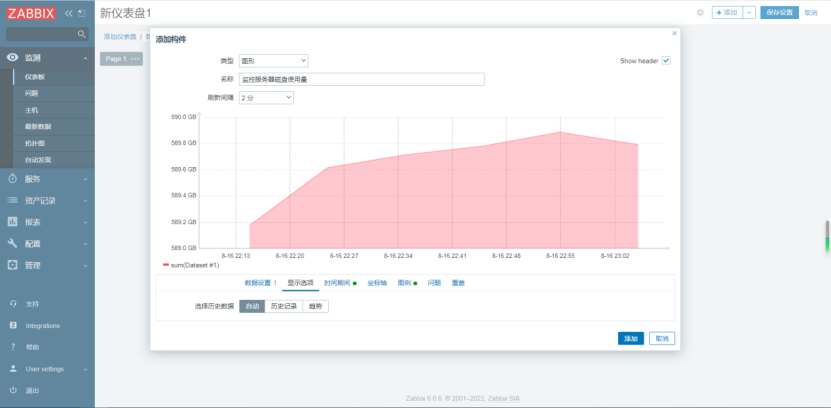Image resolution: width=831 pixels, height=408 pixels.
Task: Select 趋势 history data option
Action: [x=315, y=306]
